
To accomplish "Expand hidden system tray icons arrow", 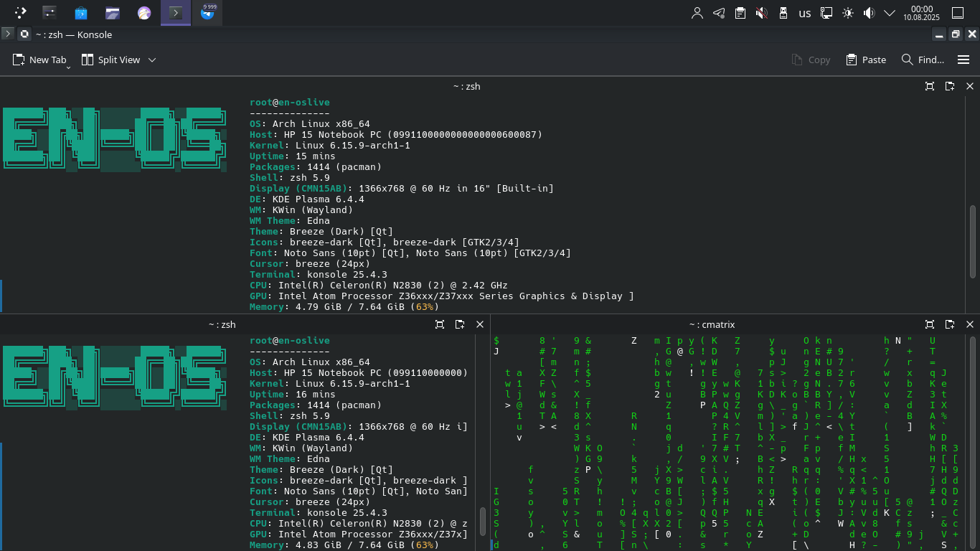I will (x=890, y=13).
